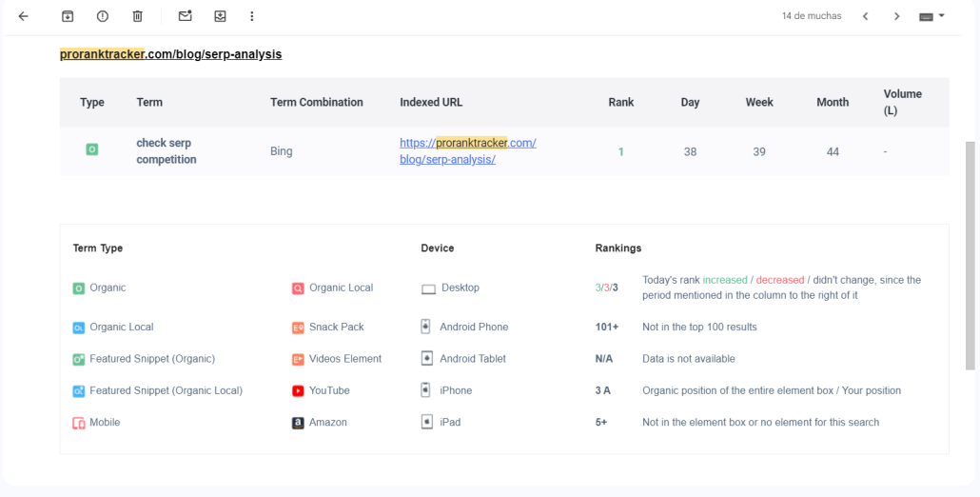
Task: Click the Featured Snippet (Organic) icon
Action: click(x=78, y=360)
